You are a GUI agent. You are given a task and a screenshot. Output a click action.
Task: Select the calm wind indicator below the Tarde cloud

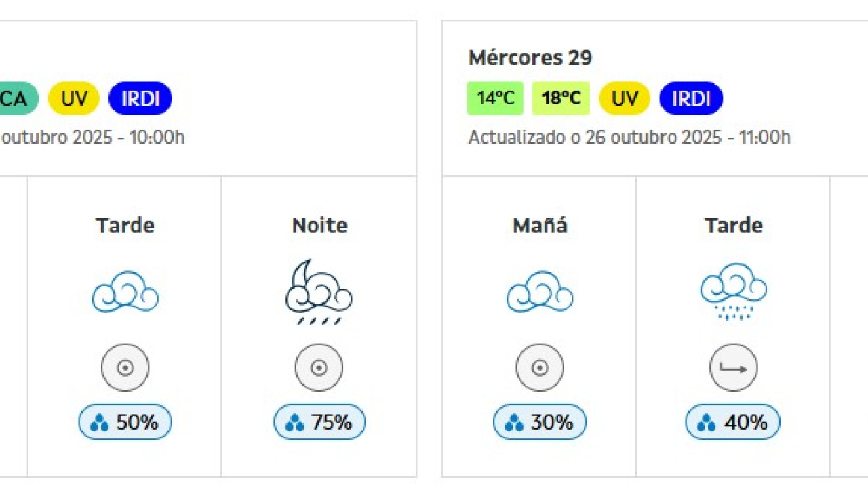click(x=125, y=367)
